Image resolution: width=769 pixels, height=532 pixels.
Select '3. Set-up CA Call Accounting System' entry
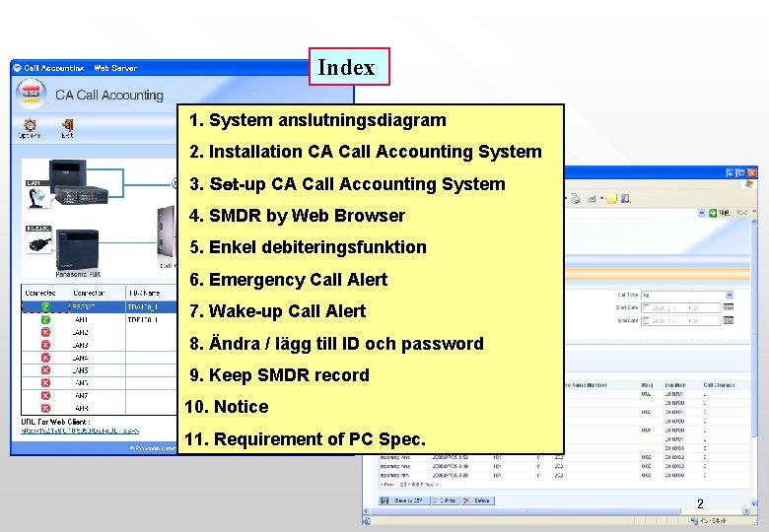point(347,184)
